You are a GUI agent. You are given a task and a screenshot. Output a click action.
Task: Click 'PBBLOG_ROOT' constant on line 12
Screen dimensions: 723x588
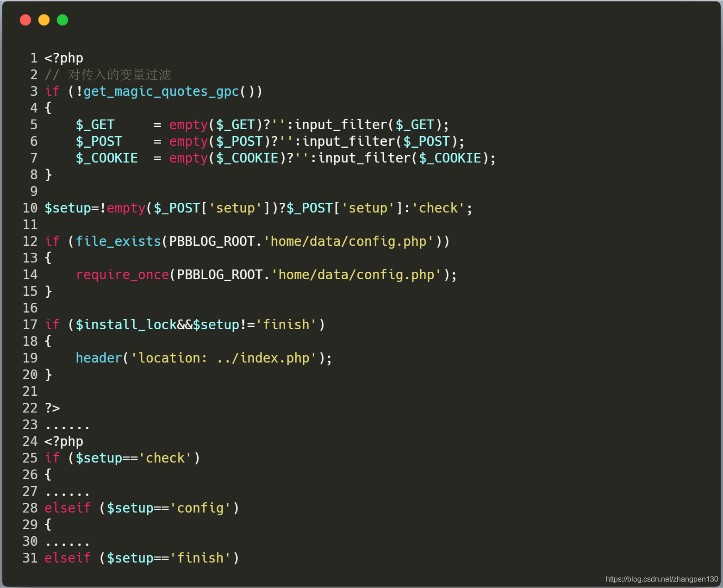click(x=212, y=242)
